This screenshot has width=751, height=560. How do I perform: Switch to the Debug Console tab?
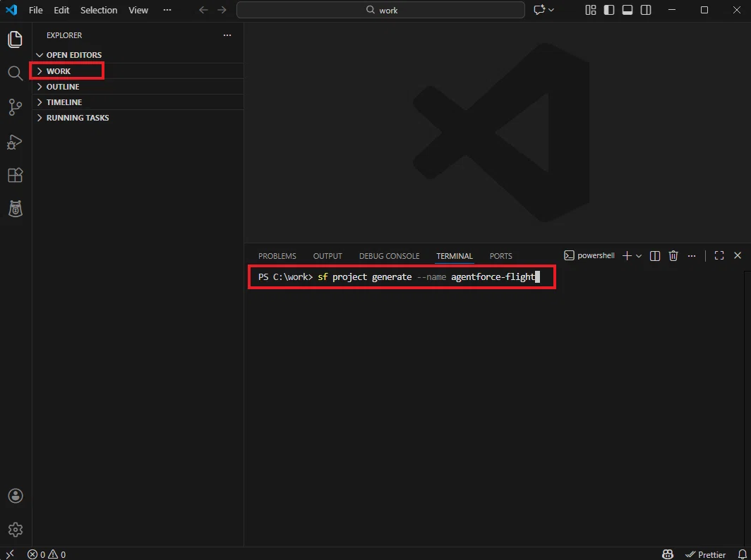click(390, 256)
